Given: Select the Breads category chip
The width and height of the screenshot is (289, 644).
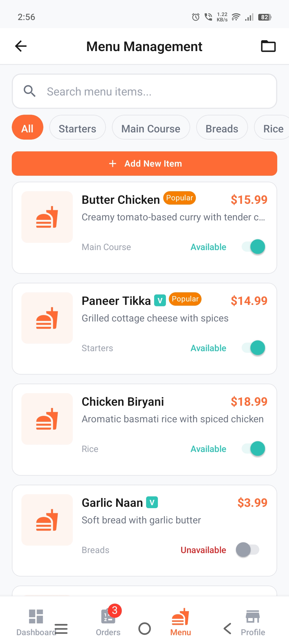Looking at the screenshot, I should [x=222, y=129].
